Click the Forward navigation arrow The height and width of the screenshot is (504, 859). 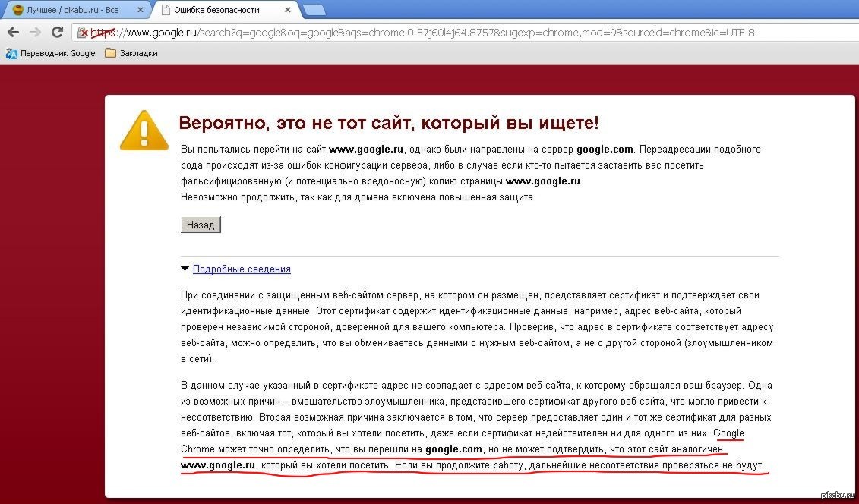click(35, 33)
